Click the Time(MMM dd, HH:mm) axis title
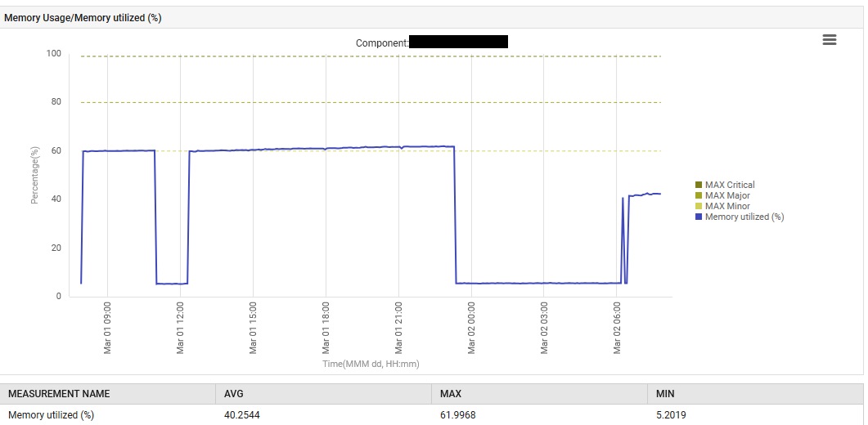This screenshot has width=868, height=425. [x=371, y=364]
